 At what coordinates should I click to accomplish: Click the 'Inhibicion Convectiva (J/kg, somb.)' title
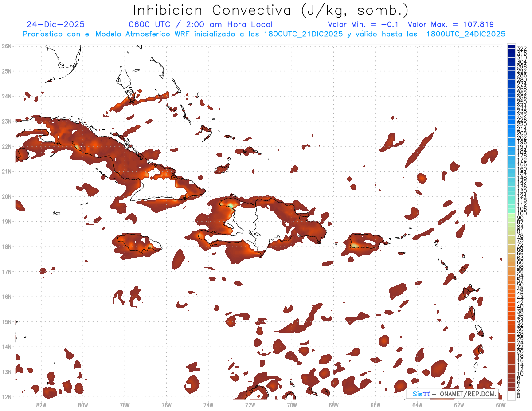(x=271, y=10)
